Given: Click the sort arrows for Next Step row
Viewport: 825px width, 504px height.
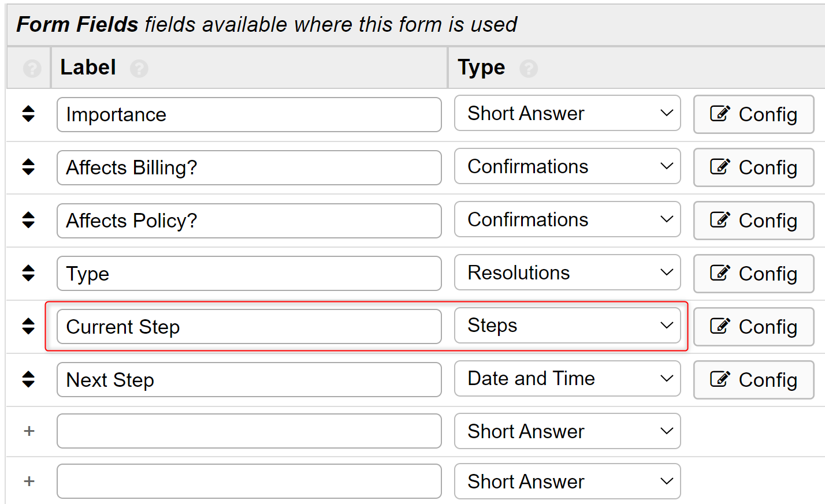Looking at the screenshot, I should [28, 379].
